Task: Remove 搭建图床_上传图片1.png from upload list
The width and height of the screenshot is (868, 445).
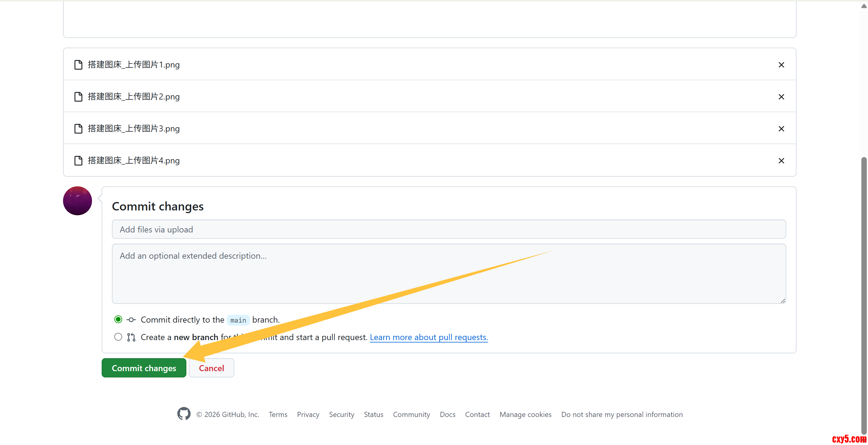Action: click(x=781, y=65)
